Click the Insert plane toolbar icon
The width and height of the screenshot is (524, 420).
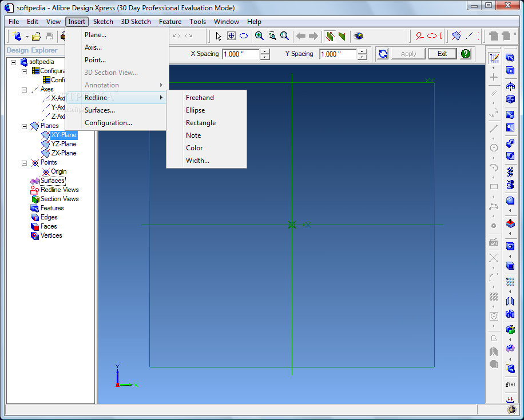(x=456, y=36)
